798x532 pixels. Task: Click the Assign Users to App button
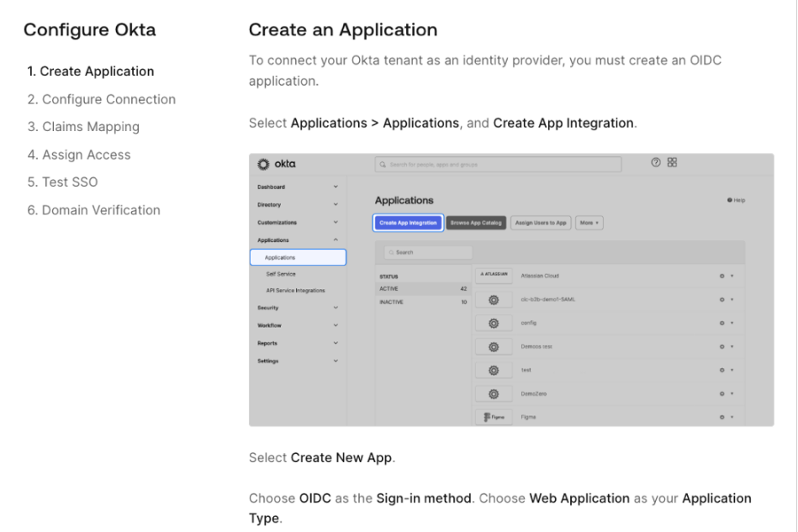click(541, 223)
